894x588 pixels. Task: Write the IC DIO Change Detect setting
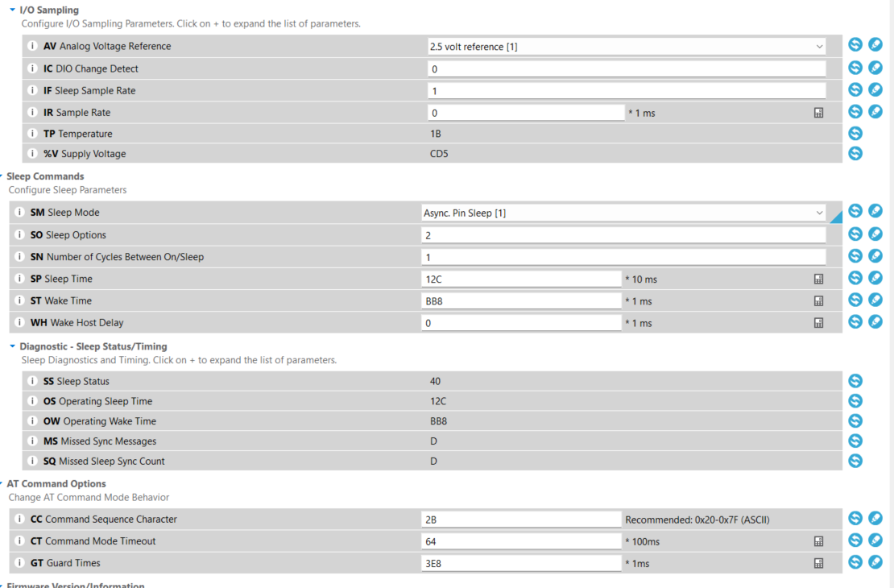pyautogui.click(x=875, y=68)
